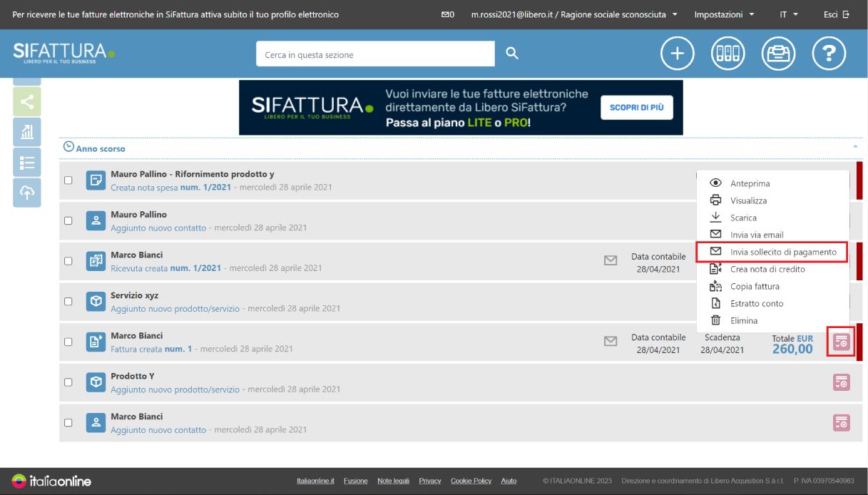The width and height of the screenshot is (868, 495).
Task: Open actions menu on Prodotto Y row
Action: 842,382
